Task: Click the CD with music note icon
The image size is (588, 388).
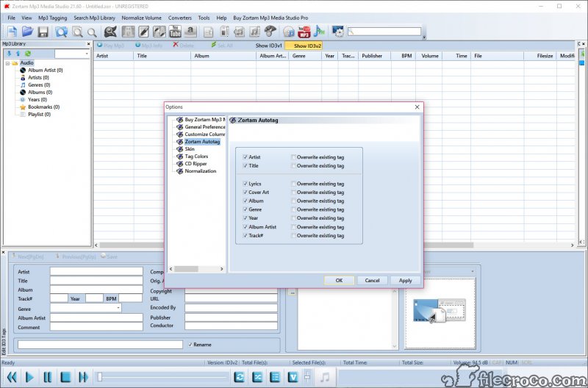Action: [x=288, y=32]
